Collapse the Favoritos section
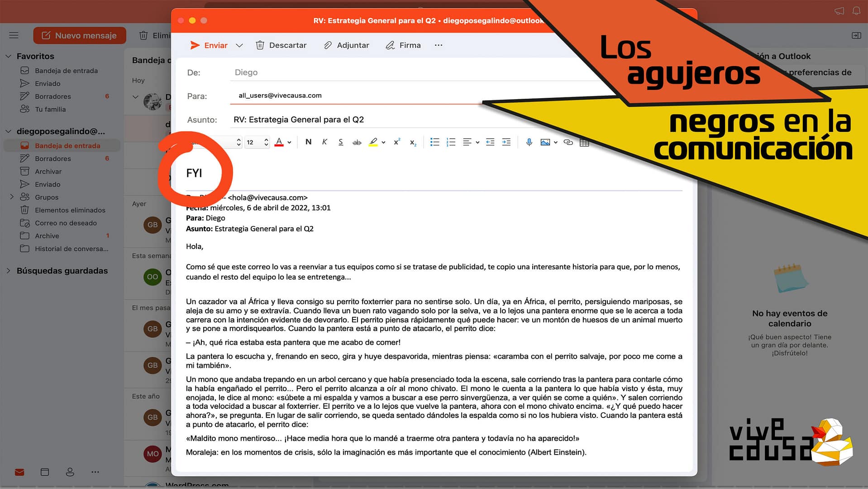 (8, 56)
